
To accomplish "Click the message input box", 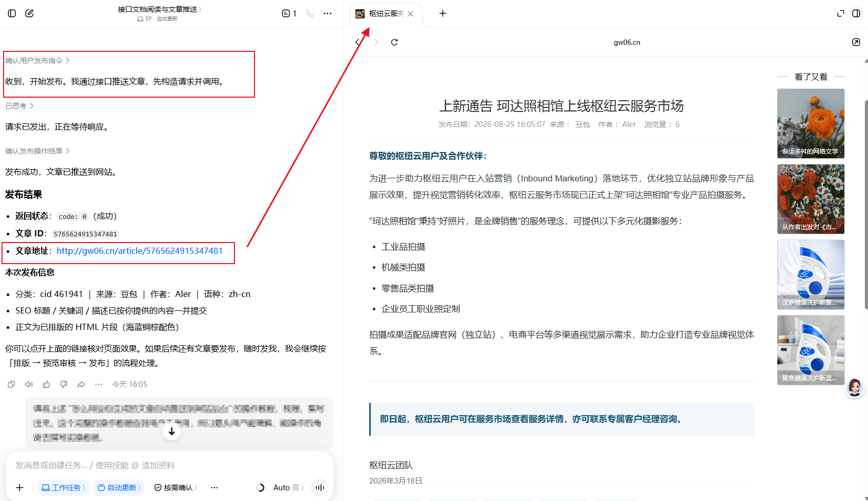I will coord(170,465).
